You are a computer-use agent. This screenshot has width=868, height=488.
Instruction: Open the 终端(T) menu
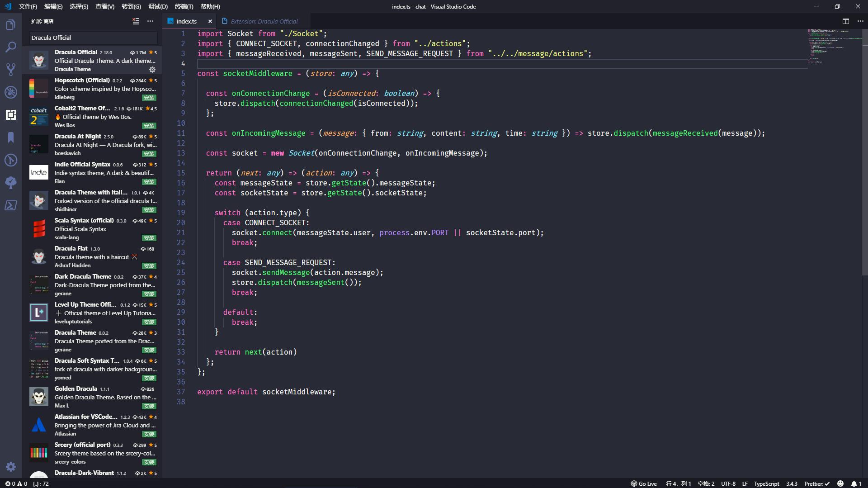coord(184,6)
